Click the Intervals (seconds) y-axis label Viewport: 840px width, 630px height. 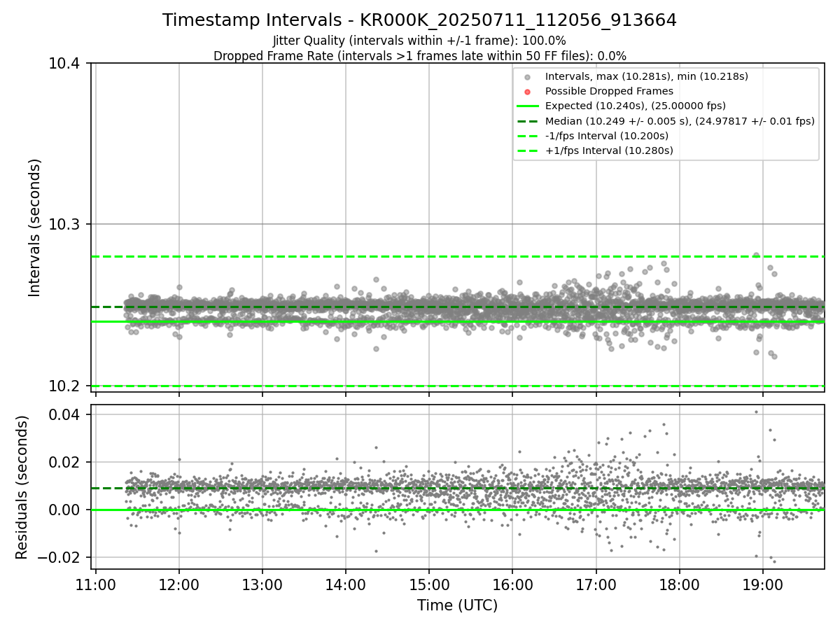click(x=35, y=227)
